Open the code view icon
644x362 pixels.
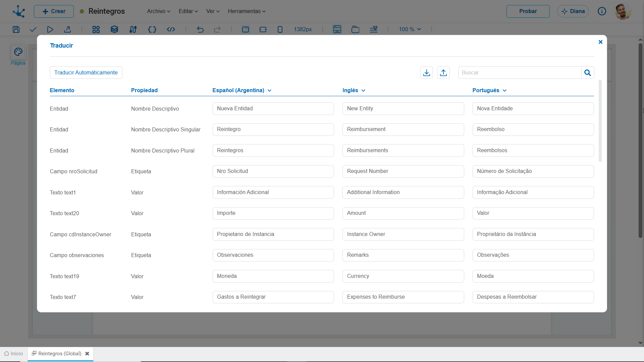click(171, 29)
